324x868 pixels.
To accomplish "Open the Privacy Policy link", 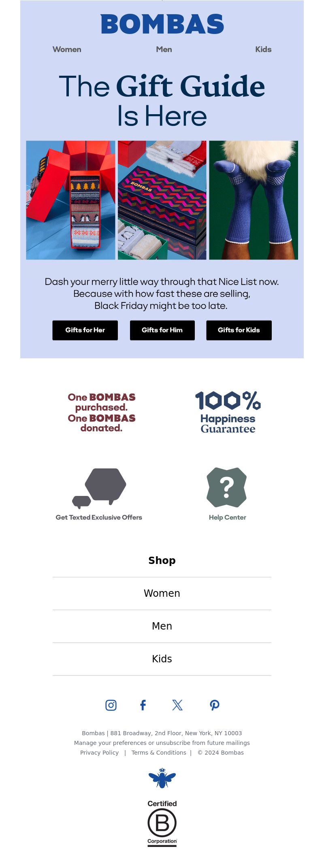I will point(99,753).
